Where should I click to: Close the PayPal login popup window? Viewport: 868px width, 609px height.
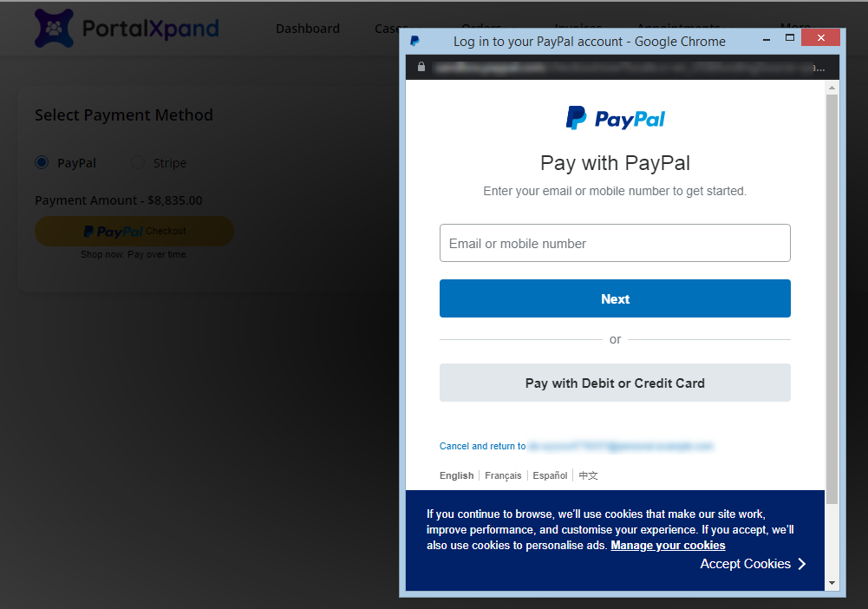[820, 37]
